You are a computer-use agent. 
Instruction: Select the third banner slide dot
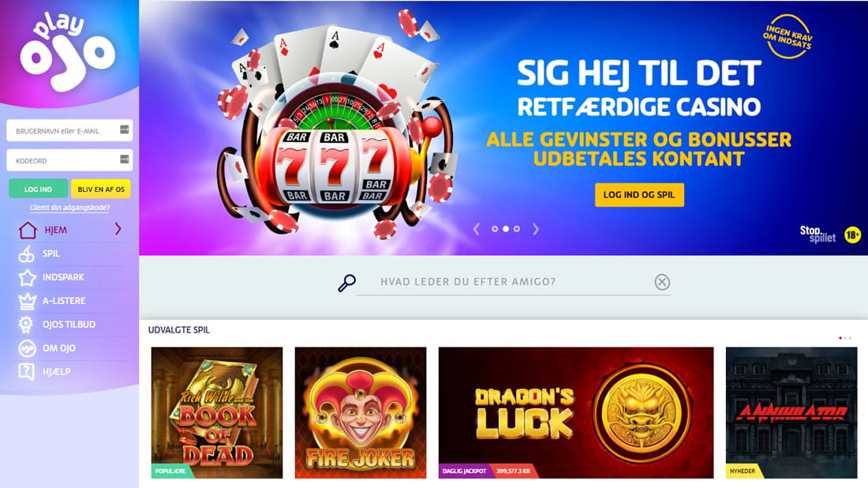(x=517, y=229)
